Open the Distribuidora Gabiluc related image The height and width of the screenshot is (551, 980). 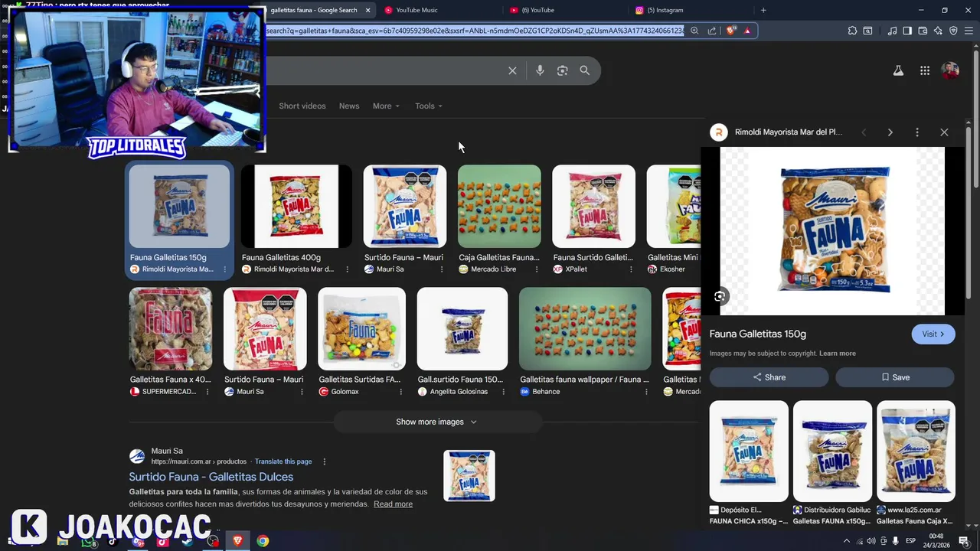coord(832,451)
